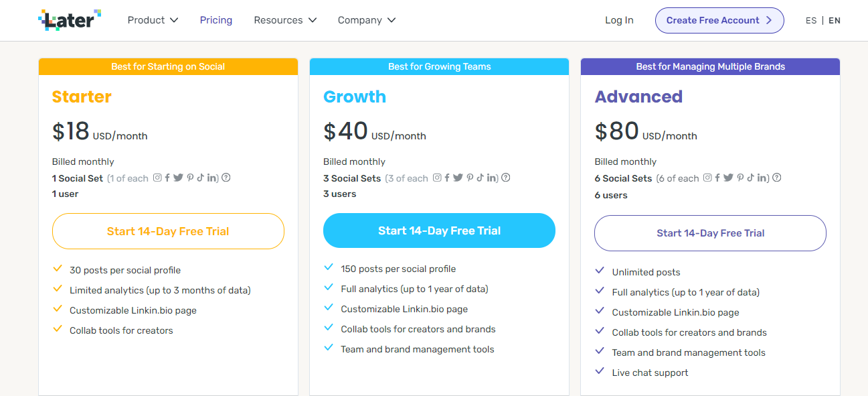Open the Social Sets help icon in Growth
The height and width of the screenshot is (396, 868).
(506, 178)
